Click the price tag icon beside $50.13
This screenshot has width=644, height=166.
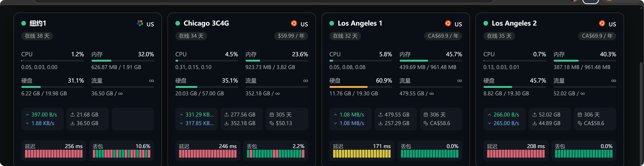[271, 123]
